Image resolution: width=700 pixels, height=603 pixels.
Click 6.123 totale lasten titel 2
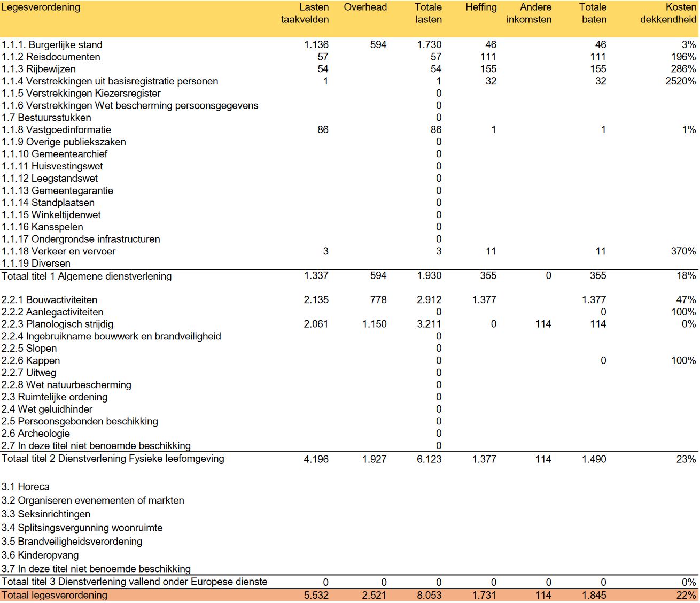[429, 459]
